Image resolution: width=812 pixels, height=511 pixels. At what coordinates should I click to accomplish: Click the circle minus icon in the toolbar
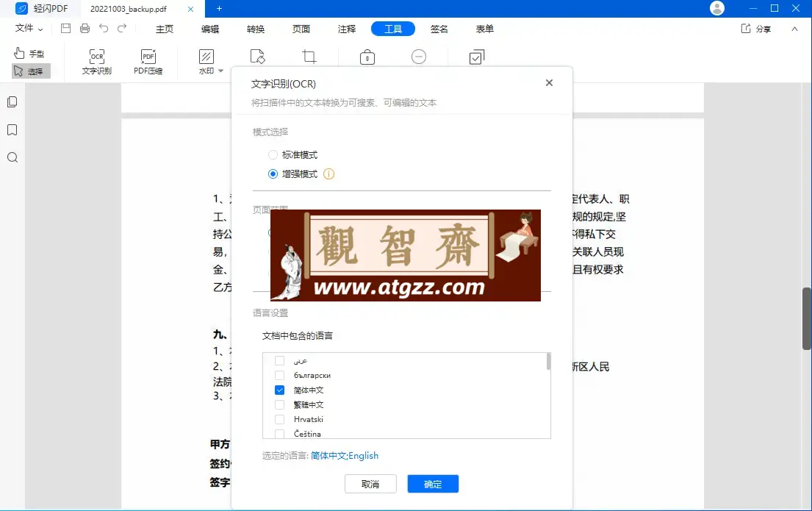(419, 57)
